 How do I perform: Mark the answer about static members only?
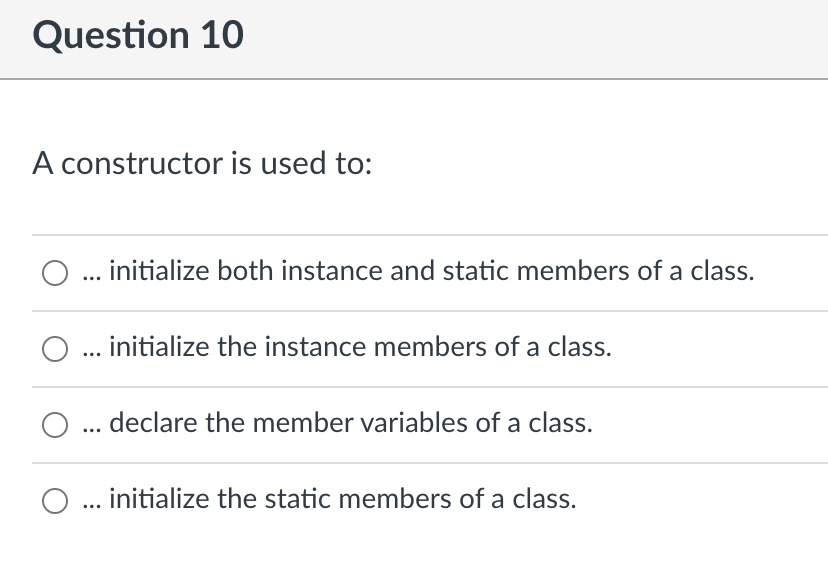[x=53, y=500]
